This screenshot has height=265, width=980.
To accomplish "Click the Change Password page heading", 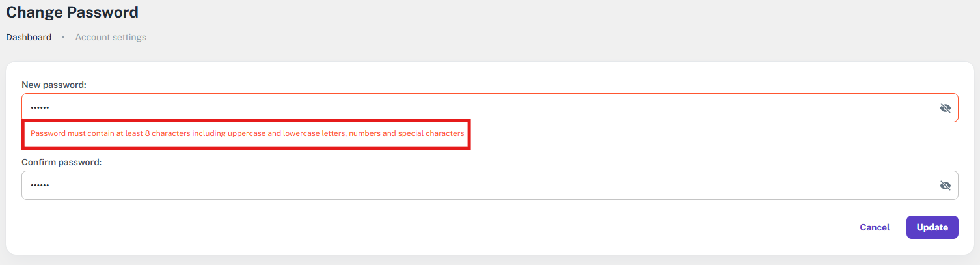I will 72,12.
